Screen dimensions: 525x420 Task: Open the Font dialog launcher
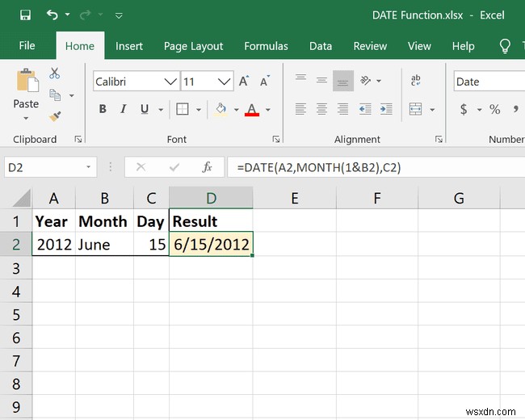point(276,139)
